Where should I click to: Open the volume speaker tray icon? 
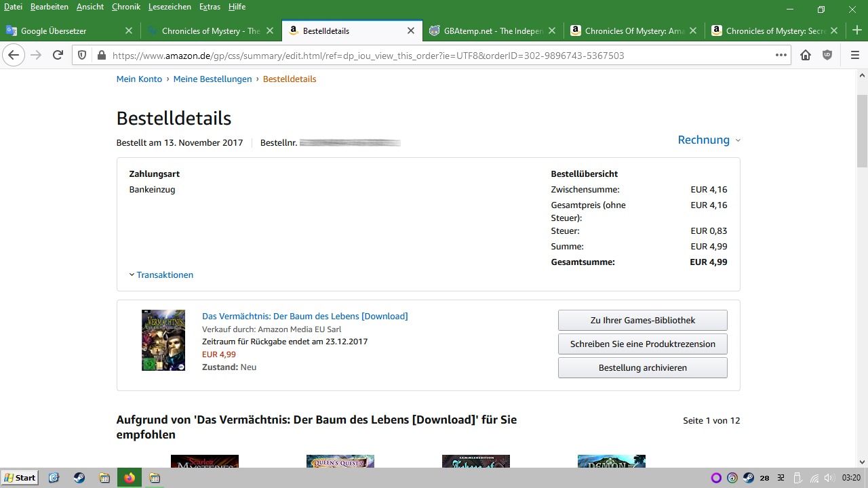pyautogui.click(x=829, y=478)
